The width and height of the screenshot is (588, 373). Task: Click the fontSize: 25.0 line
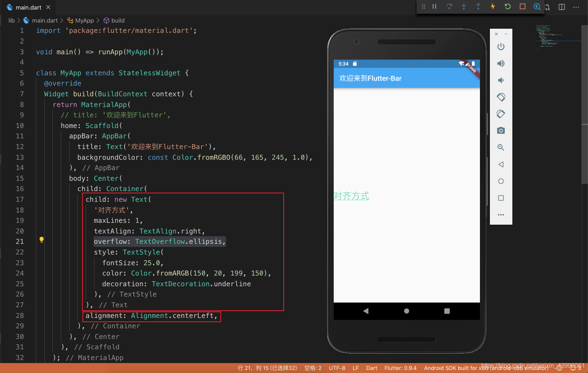coord(133,263)
